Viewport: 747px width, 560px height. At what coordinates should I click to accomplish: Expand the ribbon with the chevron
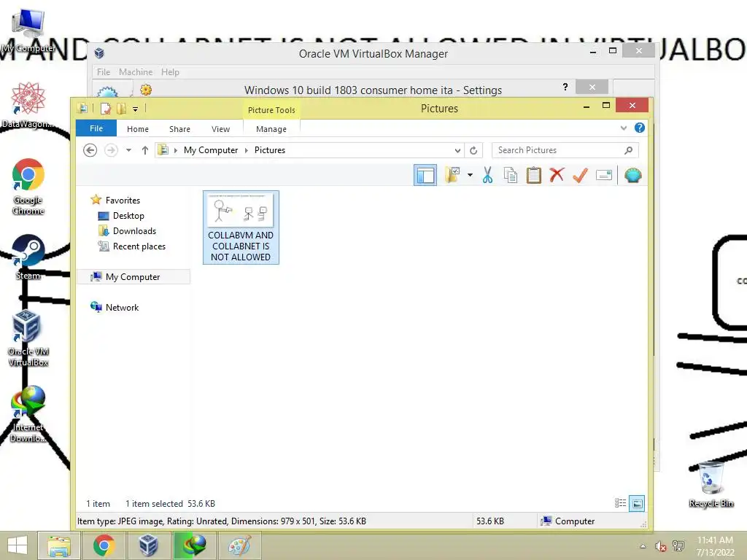624,128
